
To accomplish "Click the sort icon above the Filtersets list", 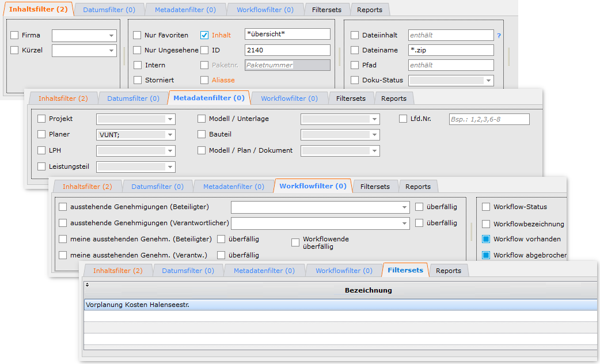I will click(x=87, y=285).
